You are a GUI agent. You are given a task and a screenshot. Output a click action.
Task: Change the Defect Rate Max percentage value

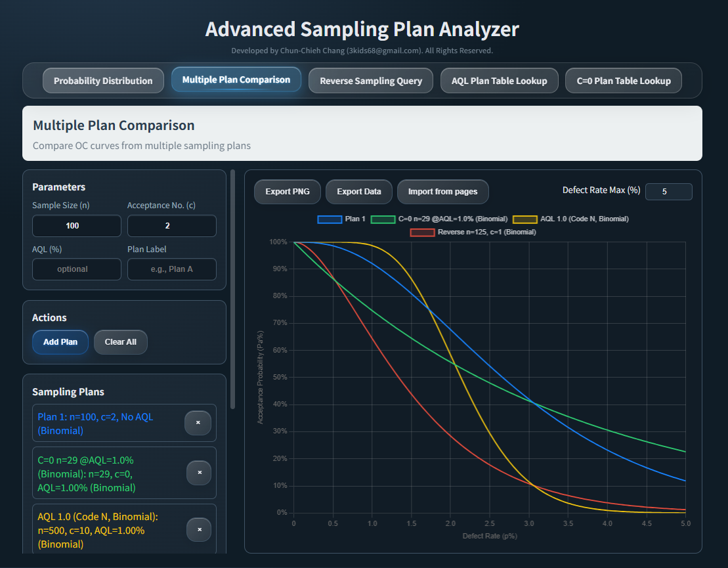(x=668, y=191)
